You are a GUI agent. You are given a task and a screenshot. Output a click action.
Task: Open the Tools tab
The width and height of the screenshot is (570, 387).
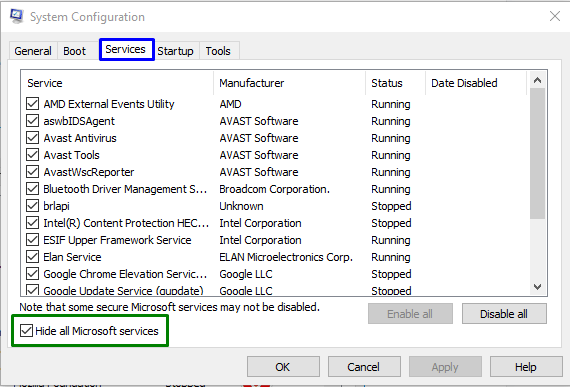tap(218, 51)
